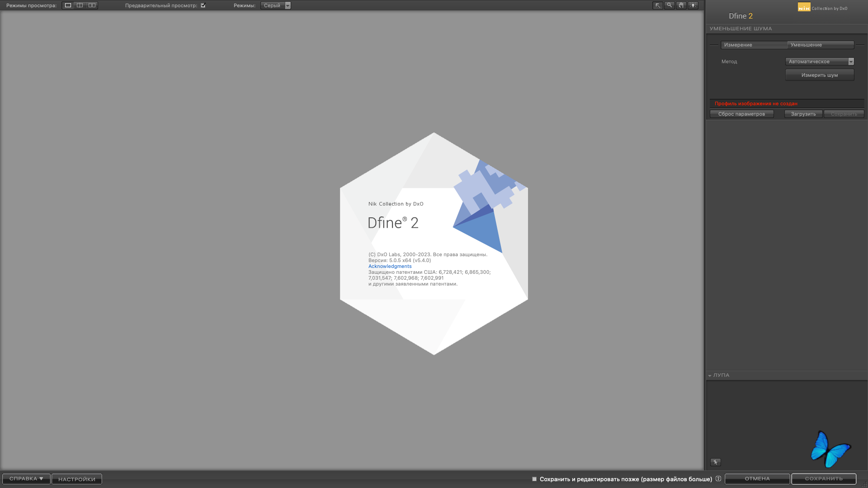
Task: Toggle the Предварительный просмотр checkbox
Action: point(203,5)
